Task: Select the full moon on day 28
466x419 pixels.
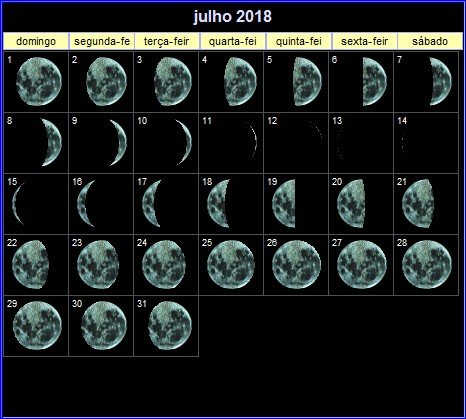Action: [x=427, y=264]
